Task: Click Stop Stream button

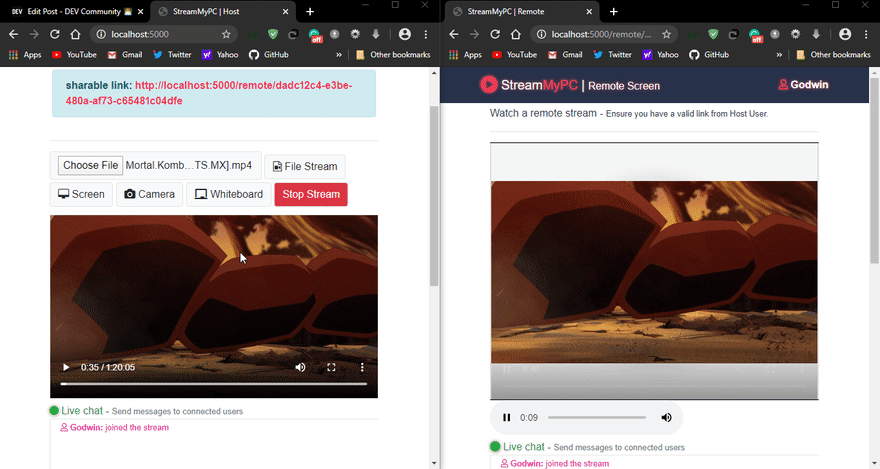Action: (x=311, y=194)
